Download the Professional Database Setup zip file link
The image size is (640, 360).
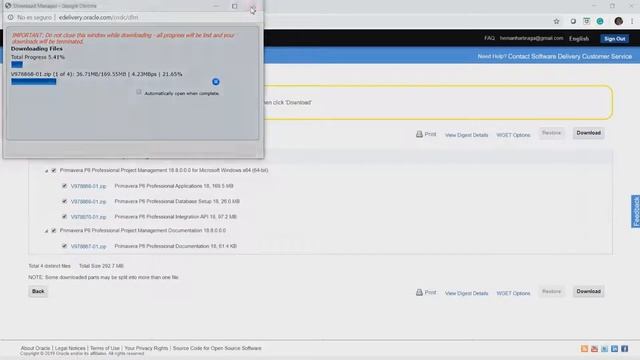pos(88,202)
